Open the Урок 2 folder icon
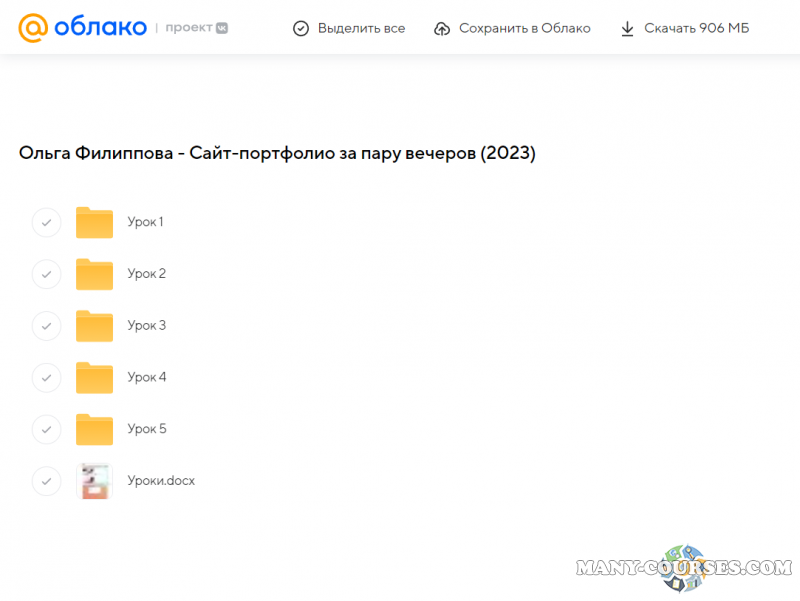This screenshot has width=800, height=601. click(95, 274)
